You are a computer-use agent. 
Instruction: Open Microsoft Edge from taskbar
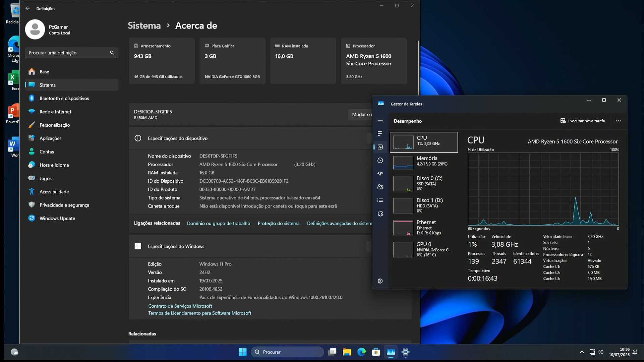click(x=361, y=352)
